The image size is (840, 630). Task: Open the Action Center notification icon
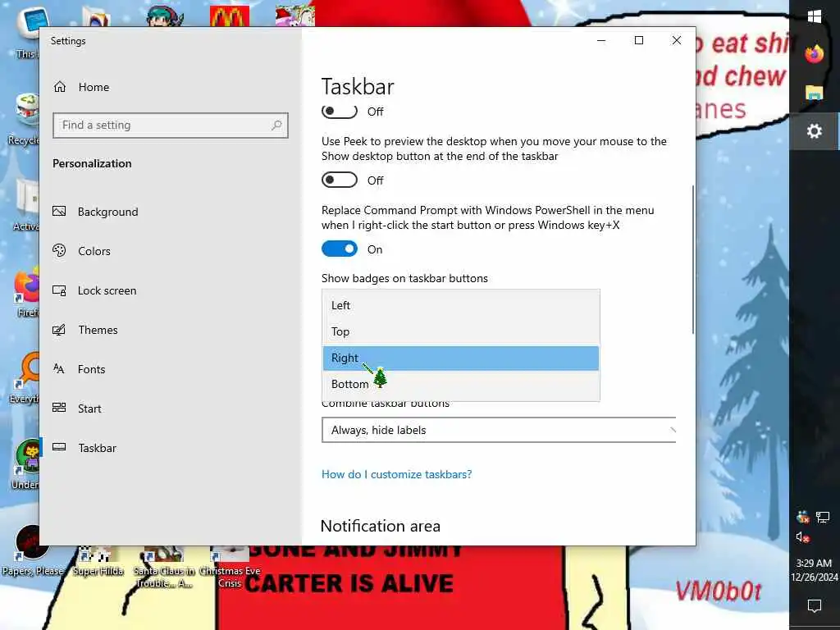tap(815, 606)
